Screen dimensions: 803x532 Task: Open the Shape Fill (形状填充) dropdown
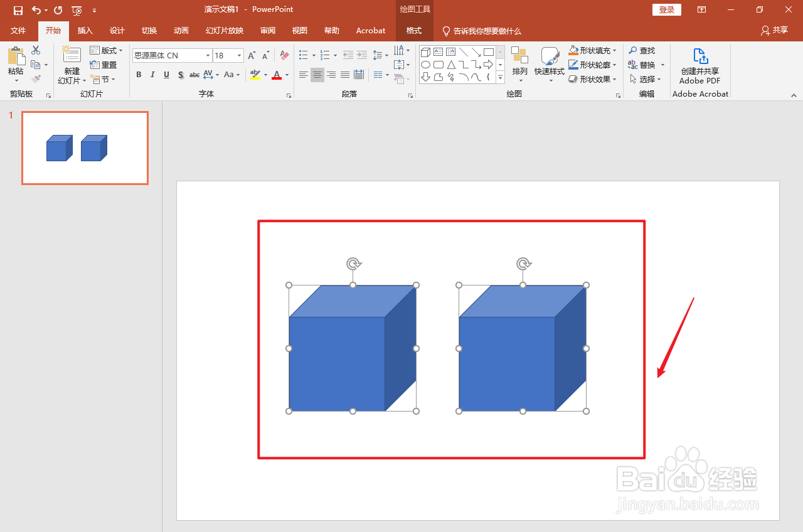593,50
